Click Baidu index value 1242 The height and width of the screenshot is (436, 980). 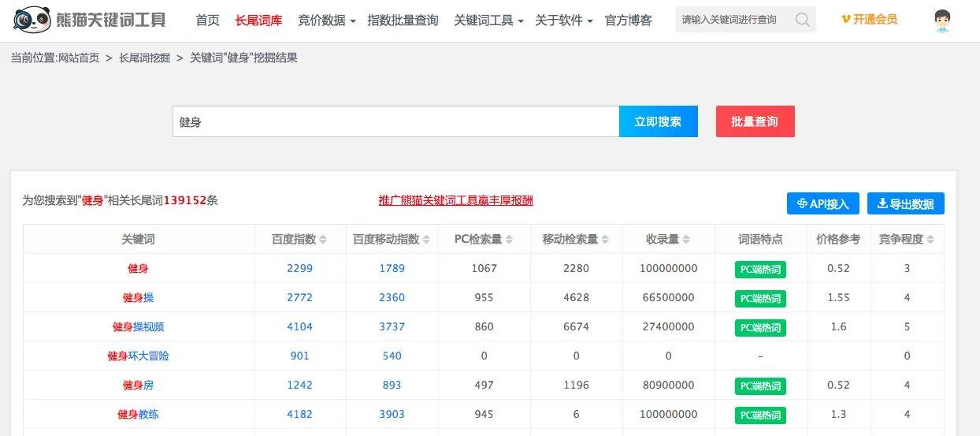pyautogui.click(x=299, y=385)
